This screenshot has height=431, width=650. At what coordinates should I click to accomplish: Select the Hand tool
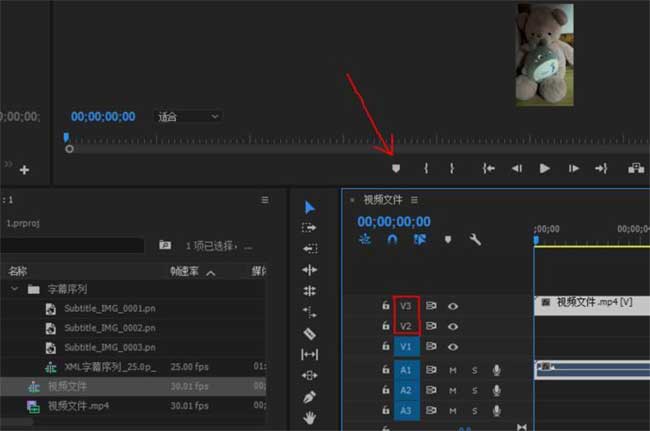coord(310,417)
